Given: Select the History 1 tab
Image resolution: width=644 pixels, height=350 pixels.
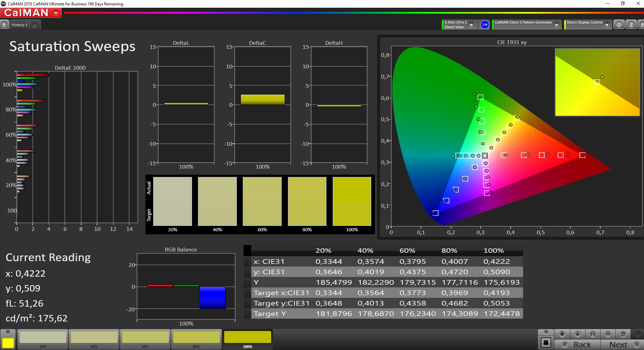Looking at the screenshot, I should click(x=20, y=25).
